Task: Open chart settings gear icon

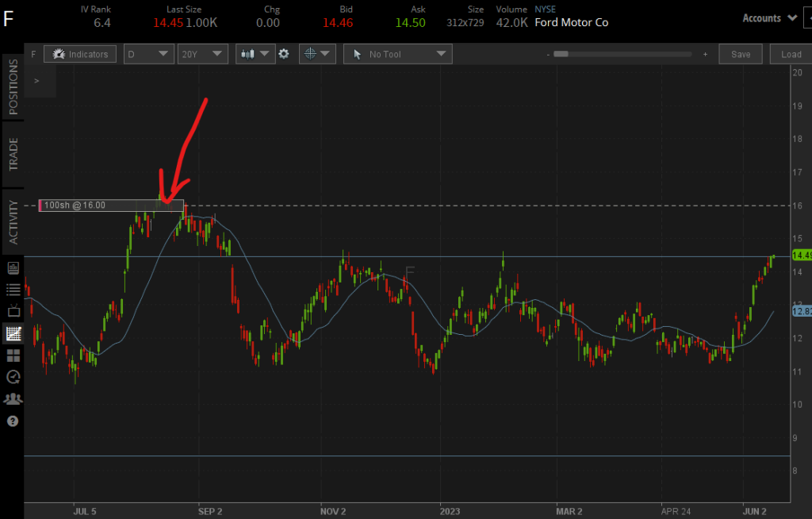Action: pyautogui.click(x=283, y=54)
